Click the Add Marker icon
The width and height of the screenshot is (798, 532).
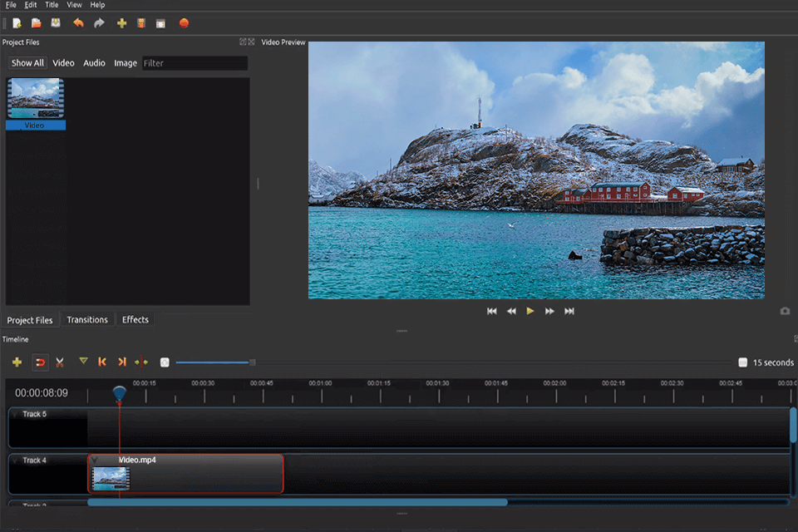coord(83,362)
